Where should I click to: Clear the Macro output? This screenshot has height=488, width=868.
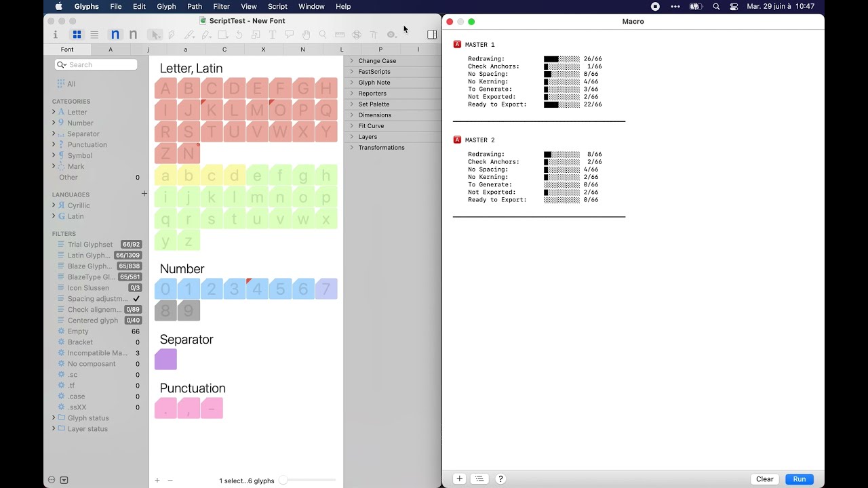pyautogui.click(x=765, y=479)
